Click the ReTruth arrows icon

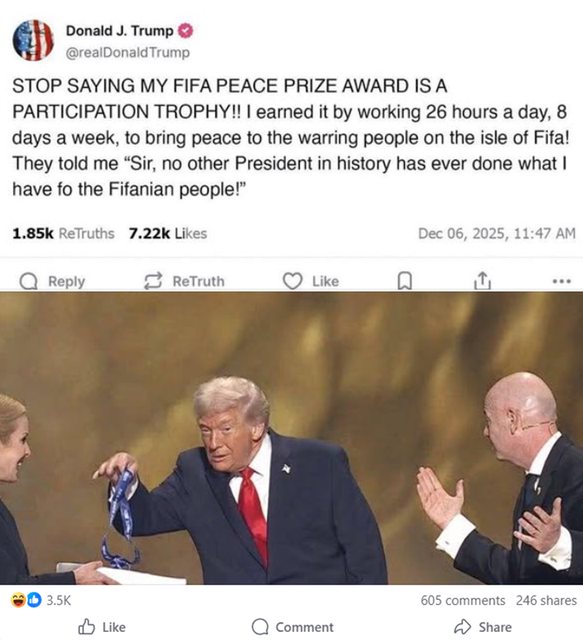pyautogui.click(x=153, y=281)
